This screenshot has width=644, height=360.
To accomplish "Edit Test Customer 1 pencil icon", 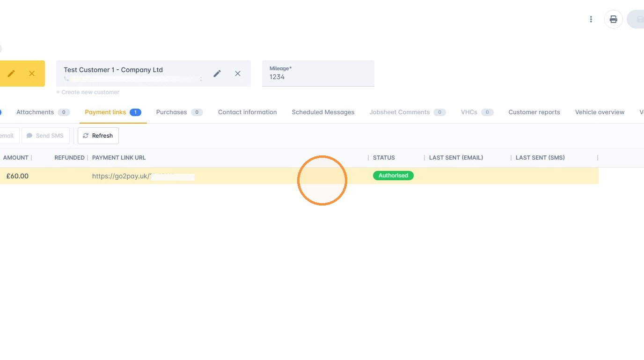I will (x=217, y=73).
